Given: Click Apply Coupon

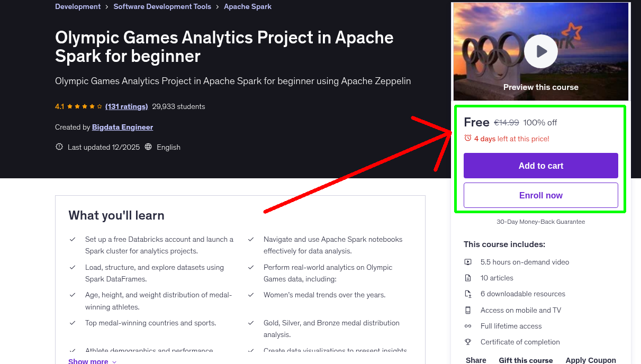Looking at the screenshot, I should coord(591,360).
